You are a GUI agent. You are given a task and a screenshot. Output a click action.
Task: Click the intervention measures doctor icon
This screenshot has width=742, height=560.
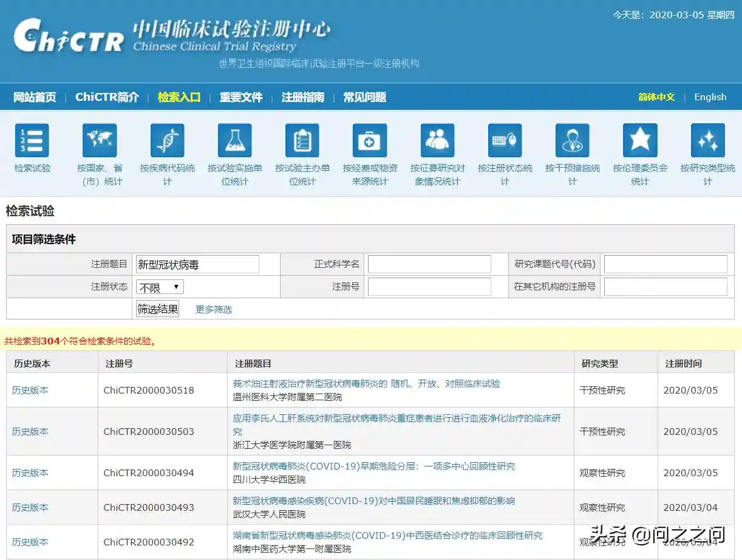coord(572,141)
